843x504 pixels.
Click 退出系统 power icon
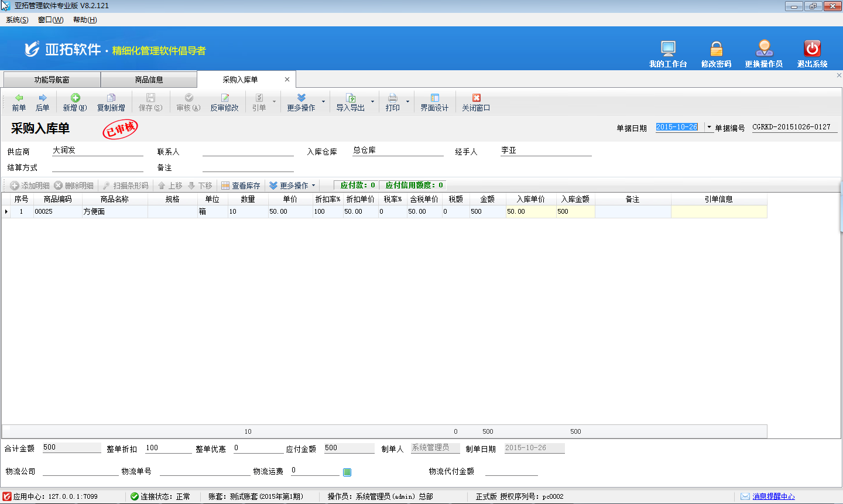(x=812, y=49)
